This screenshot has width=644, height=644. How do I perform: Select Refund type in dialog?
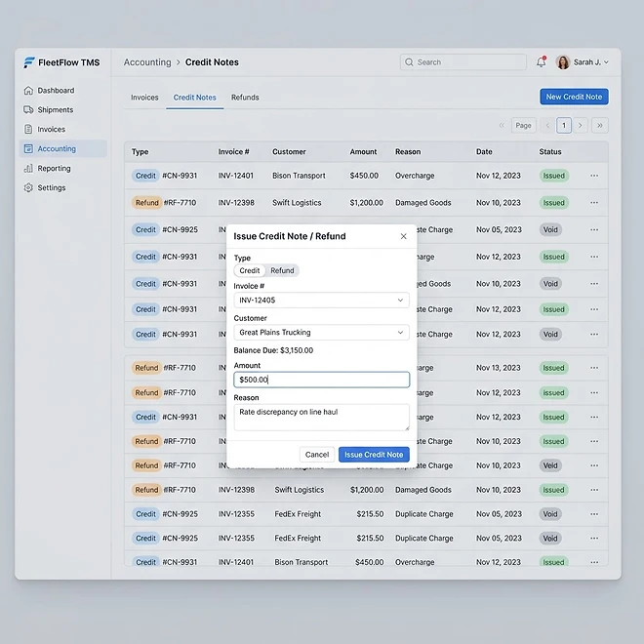coord(282,270)
